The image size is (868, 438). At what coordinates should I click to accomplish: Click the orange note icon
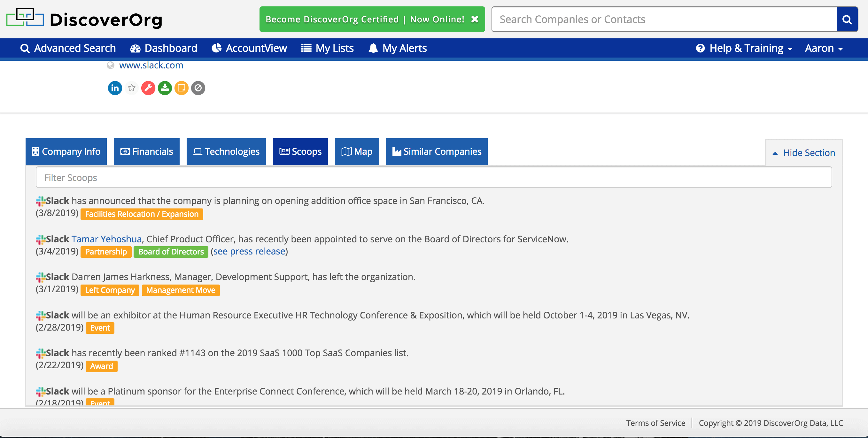coord(181,88)
